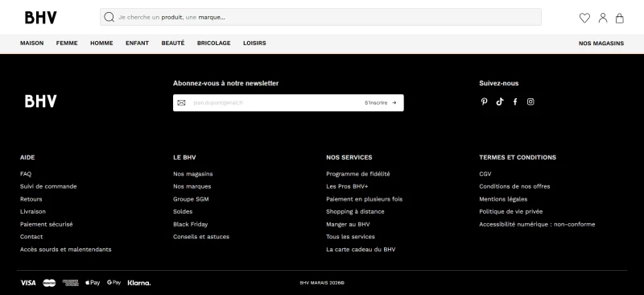This screenshot has height=295, width=644.
Task: Open Shopping à distance link
Action: [x=355, y=211]
